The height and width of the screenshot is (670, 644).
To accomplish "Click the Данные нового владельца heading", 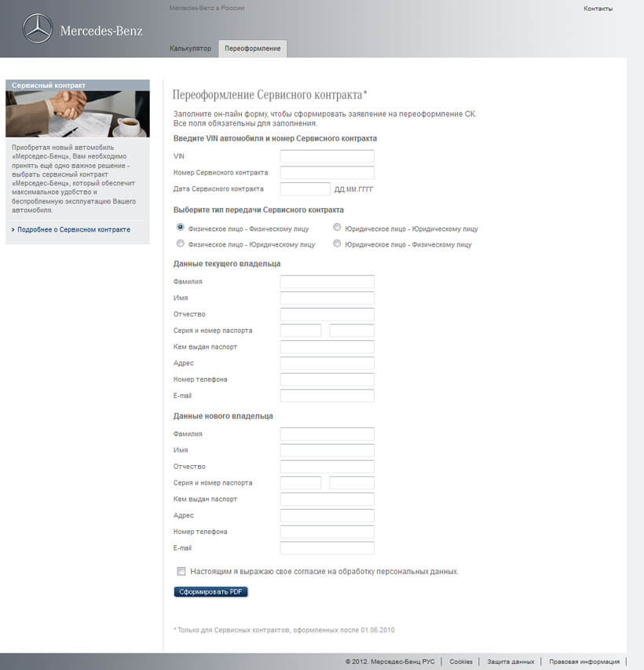I will 223,416.
